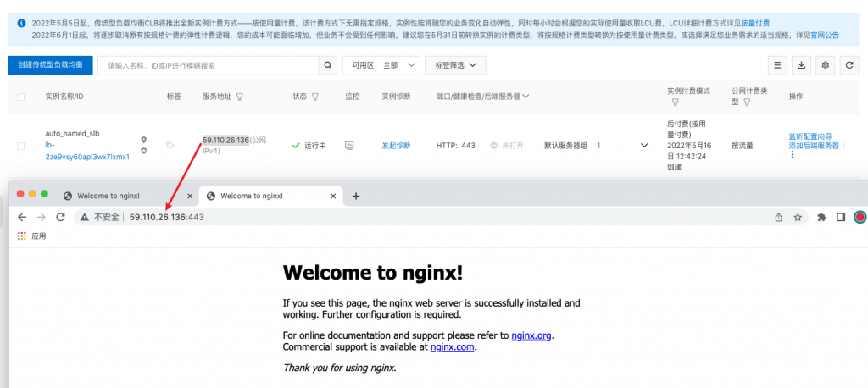This screenshot has width=868, height=388.
Task: Click the 运行中 status text
Action: 315,146
